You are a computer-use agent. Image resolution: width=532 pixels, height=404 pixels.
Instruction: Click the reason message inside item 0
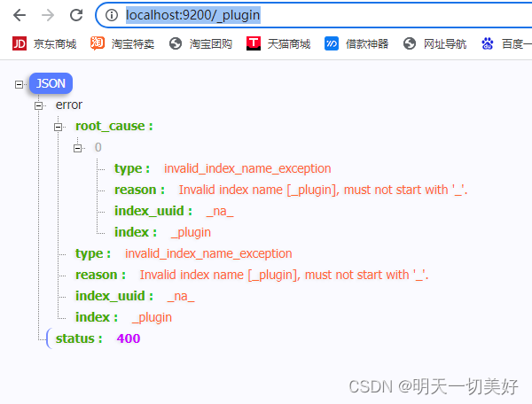pos(323,190)
